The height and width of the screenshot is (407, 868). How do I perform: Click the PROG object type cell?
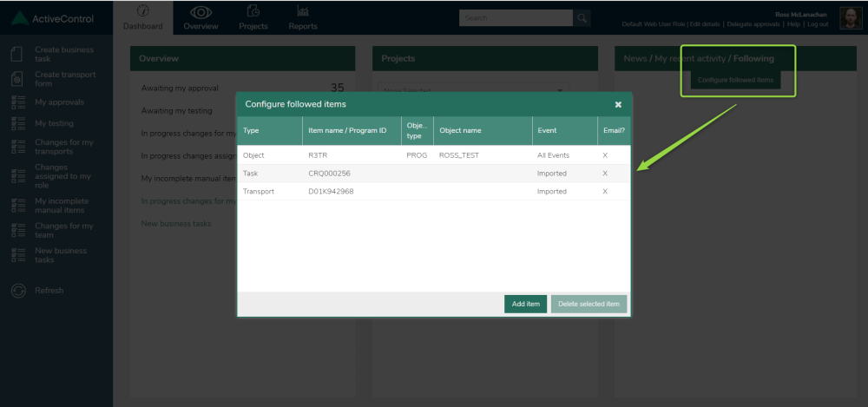click(417, 155)
